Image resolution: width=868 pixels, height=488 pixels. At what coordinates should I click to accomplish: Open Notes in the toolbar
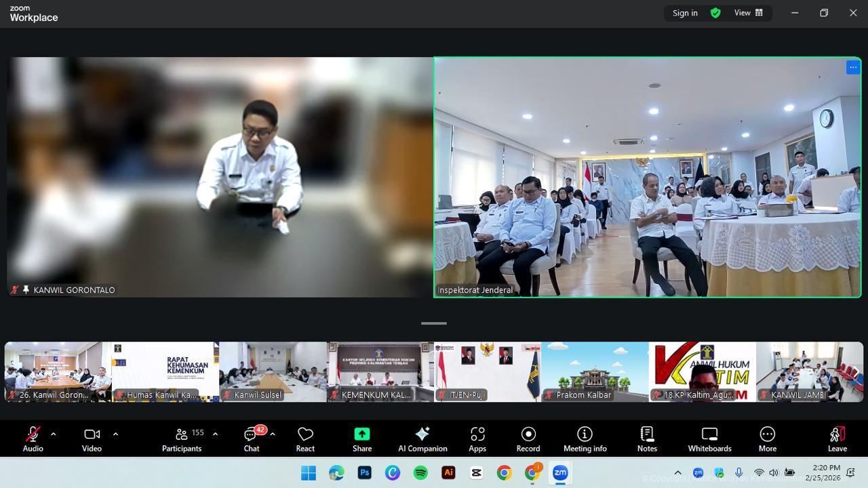647,439
